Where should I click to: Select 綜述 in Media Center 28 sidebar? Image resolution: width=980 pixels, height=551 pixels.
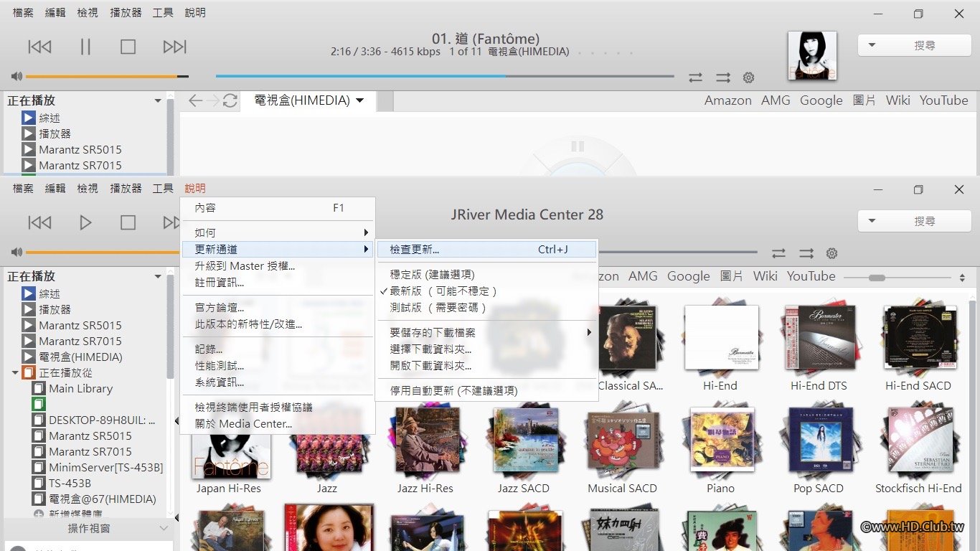click(x=50, y=294)
